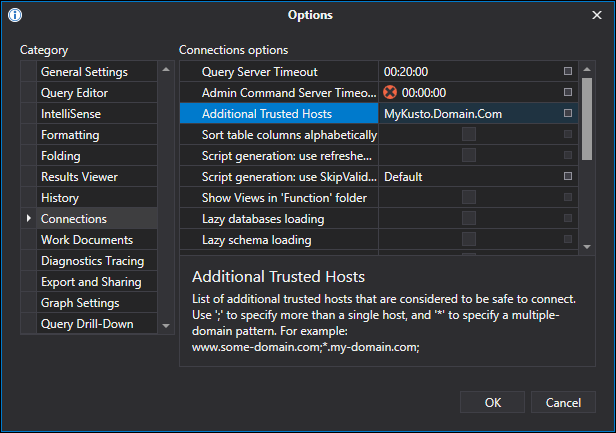616x433 pixels.
Task: Click the row indicator arrow beside Connections
Action: pos(29,219)
